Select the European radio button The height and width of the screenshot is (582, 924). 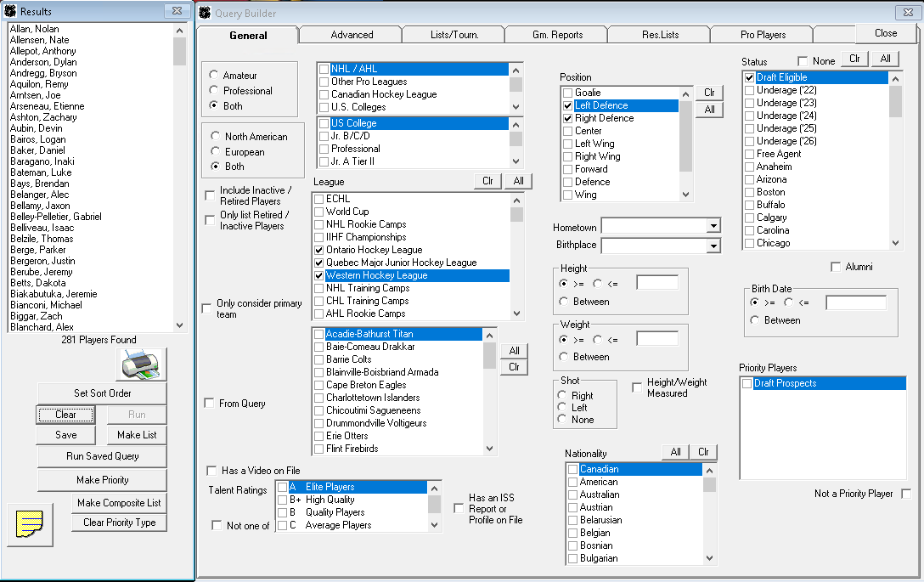coord(216,151)
